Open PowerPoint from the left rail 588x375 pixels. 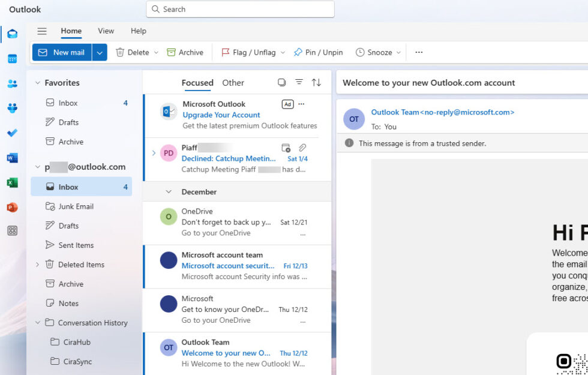12,206
